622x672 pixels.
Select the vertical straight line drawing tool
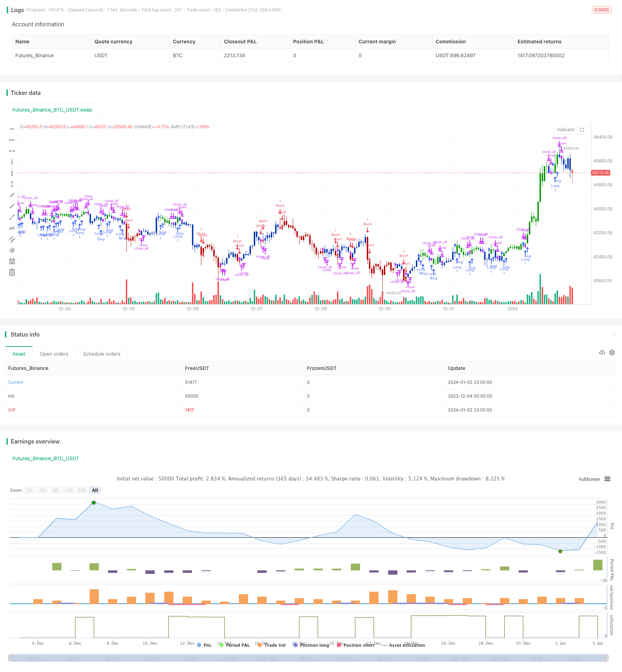coord(12,162)
